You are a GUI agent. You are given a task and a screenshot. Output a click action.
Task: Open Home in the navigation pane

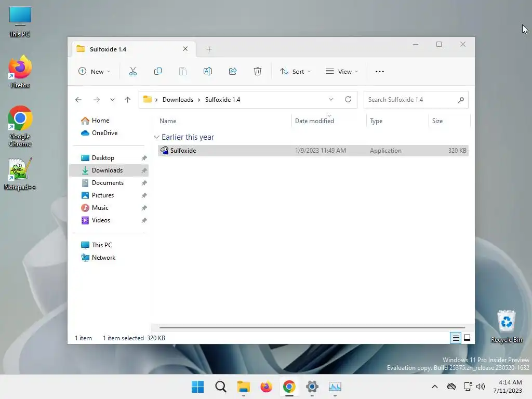pyautogui.click(x=100, y=121)
